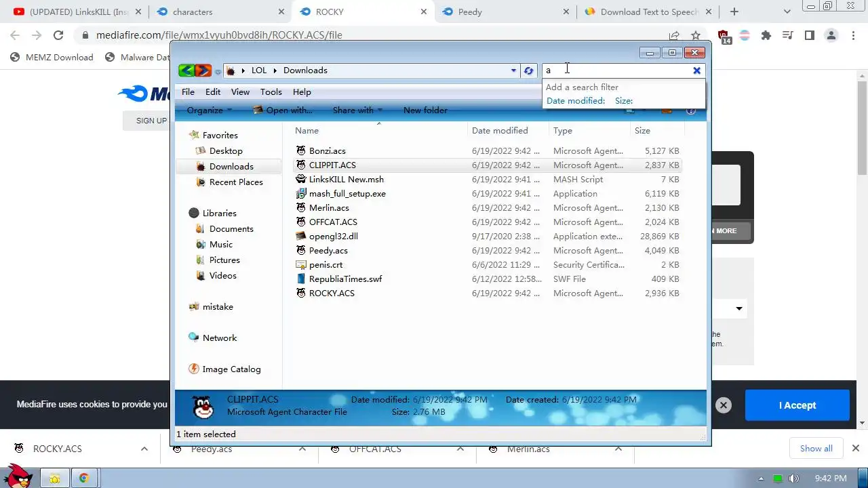
Task: Open the Organize dropdown menu
Action: [x=210, y=110]
